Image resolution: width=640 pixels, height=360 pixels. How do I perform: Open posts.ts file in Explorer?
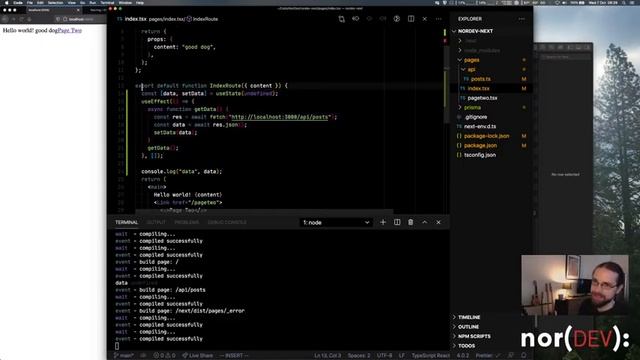(x=480, y=79)
